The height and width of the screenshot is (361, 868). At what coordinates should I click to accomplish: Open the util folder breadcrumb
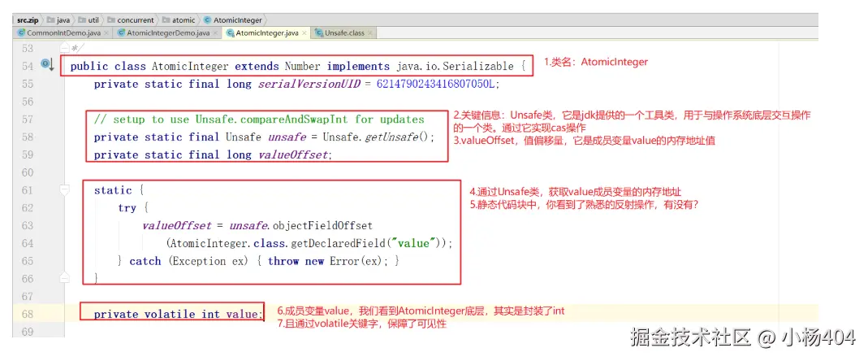point(89,20)
